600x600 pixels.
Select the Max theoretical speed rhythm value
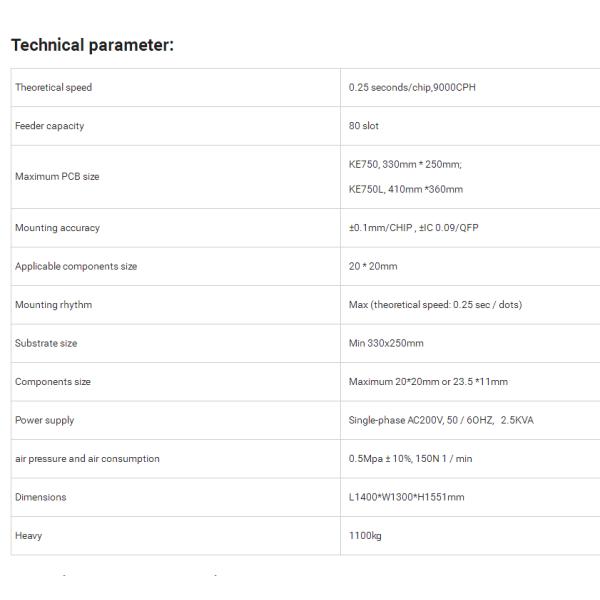435,305
